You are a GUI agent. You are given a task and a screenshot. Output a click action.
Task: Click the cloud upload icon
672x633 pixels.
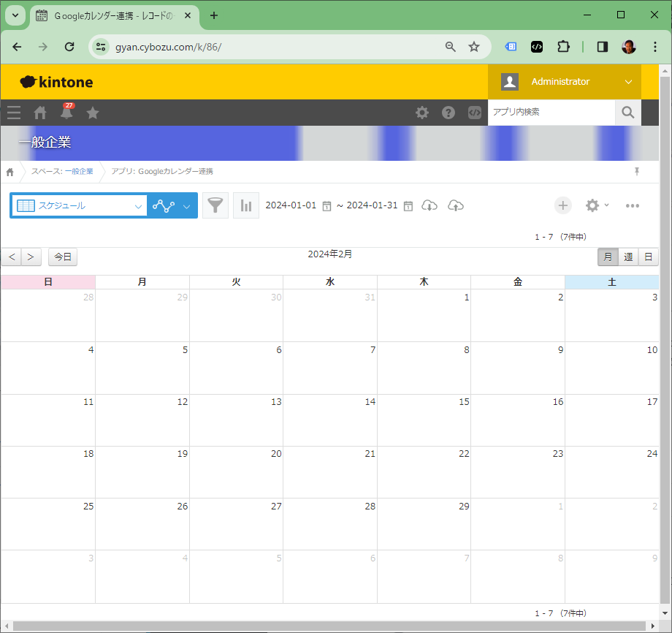pyautogui.click(x=455, y=205)
